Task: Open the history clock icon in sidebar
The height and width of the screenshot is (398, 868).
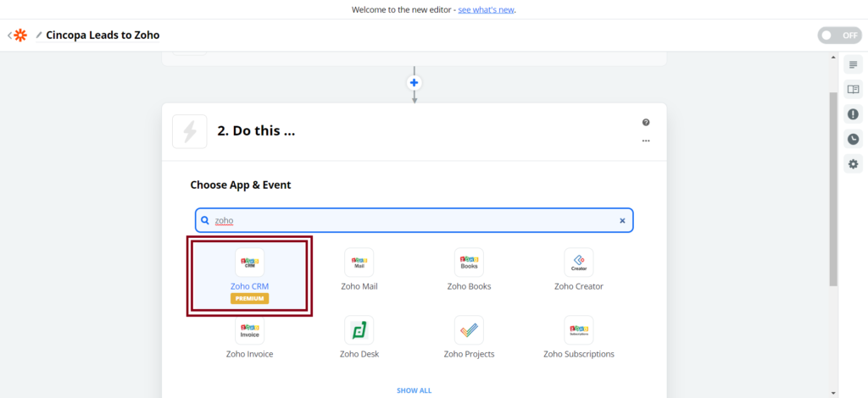Action: pos(853,139)
